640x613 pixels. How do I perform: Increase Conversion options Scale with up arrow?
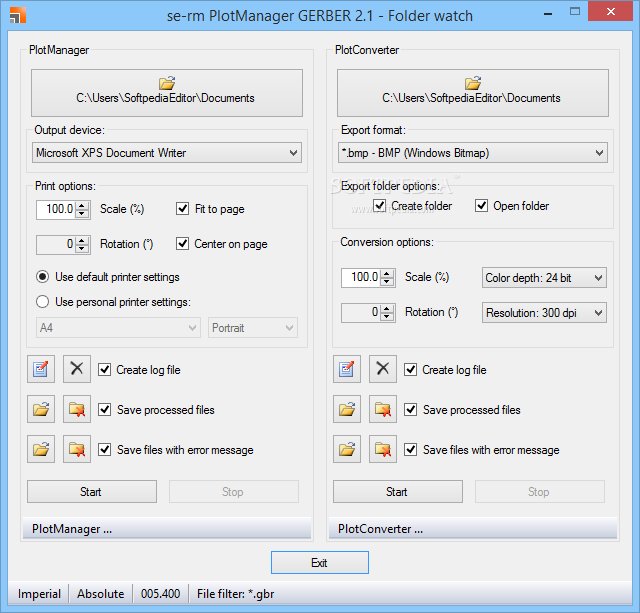click(x=387, y=273)
